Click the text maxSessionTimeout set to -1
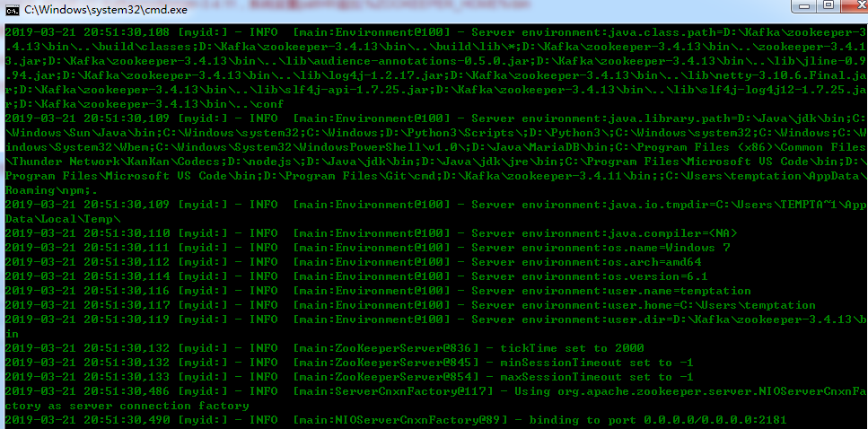 click(597, 377)
